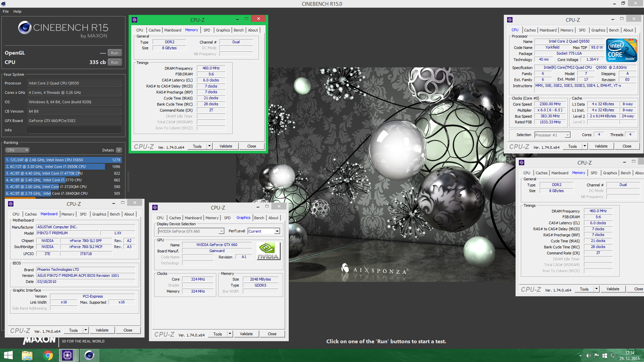Screen dimensions: 644x362
Task: Open Tools dropdown arrow in lower-right Memory window
Action: (x=597, y=289)
